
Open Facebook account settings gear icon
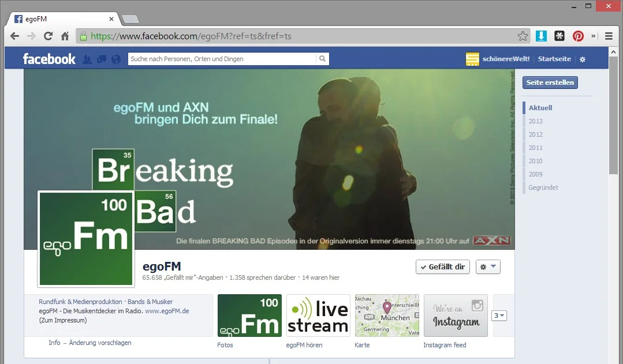click(583, 59)
